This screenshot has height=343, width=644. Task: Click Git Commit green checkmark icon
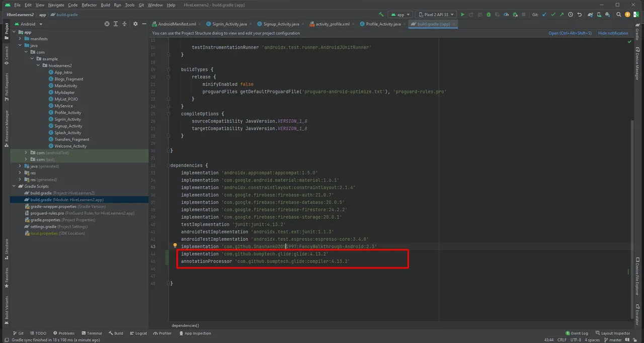553,15
